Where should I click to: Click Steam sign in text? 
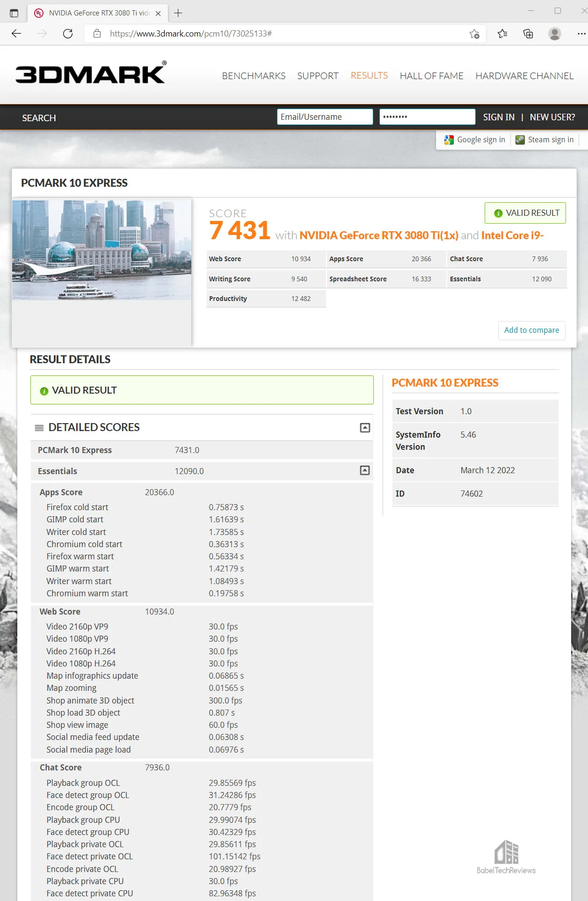click(551, 139)
